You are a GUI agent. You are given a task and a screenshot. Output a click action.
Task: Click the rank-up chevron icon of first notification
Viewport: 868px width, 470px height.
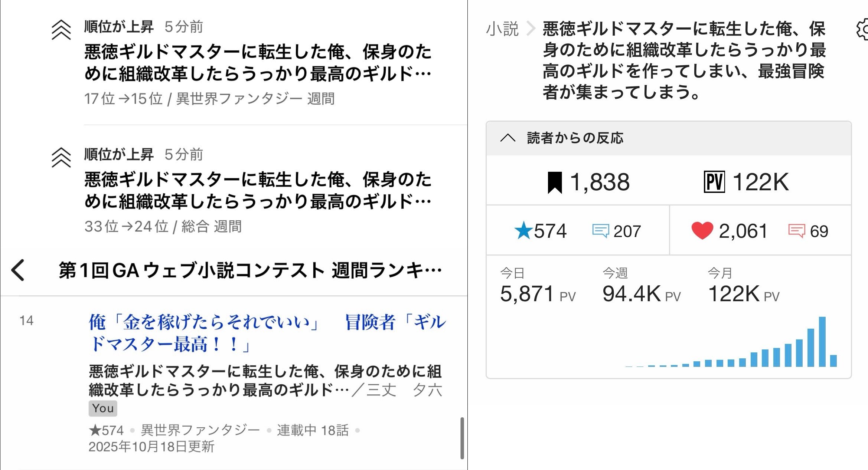pos(61,30)
